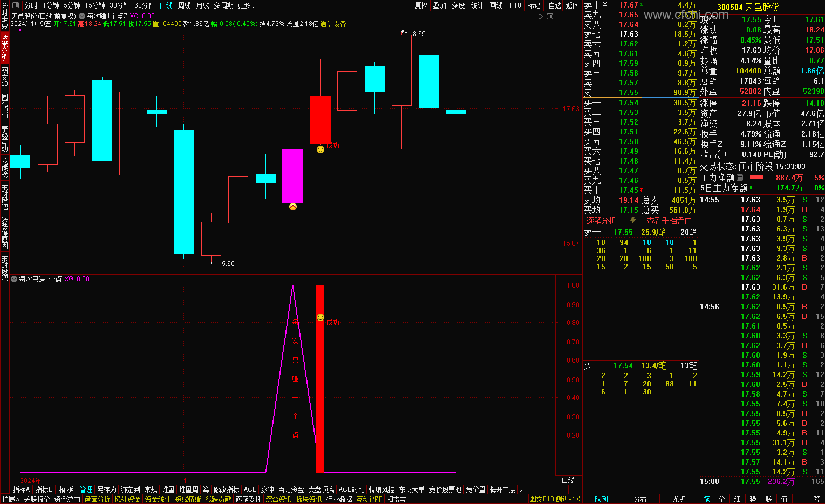
Task: Click the icon next to 主力净额
Action: pos(740,178)
